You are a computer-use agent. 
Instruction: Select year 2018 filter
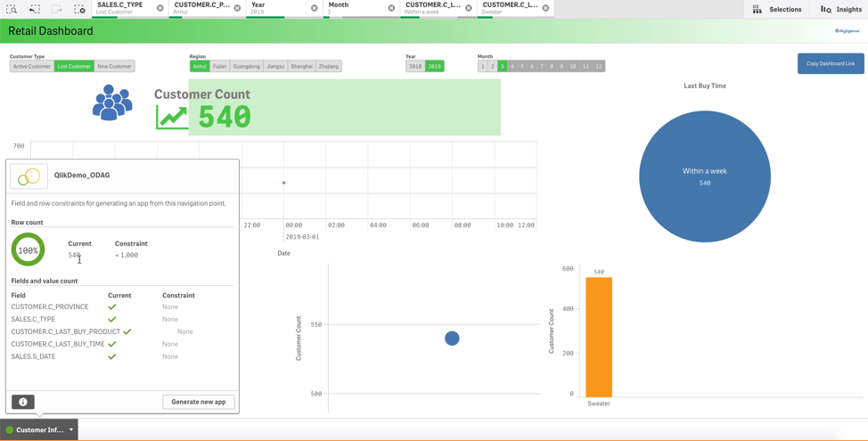(x=415, y=66)
